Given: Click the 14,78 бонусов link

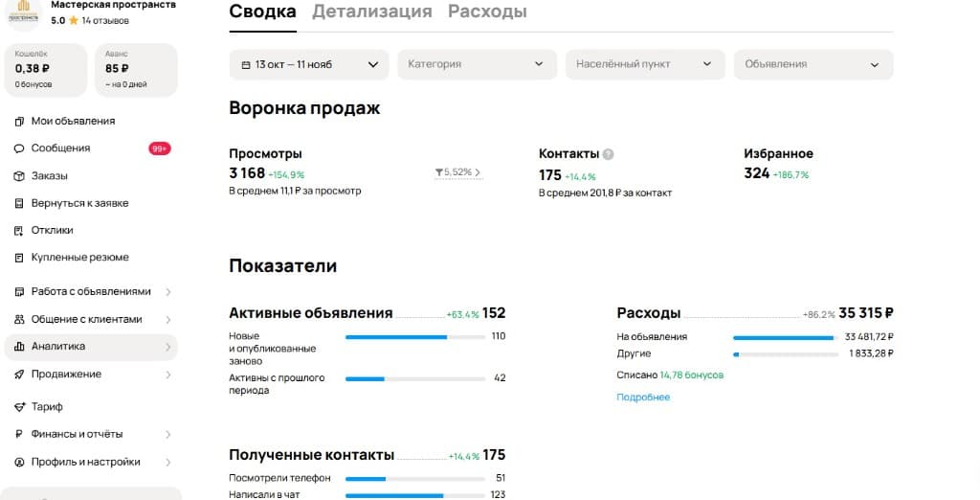Looking at the screenshot, I should tap(692, 375).
